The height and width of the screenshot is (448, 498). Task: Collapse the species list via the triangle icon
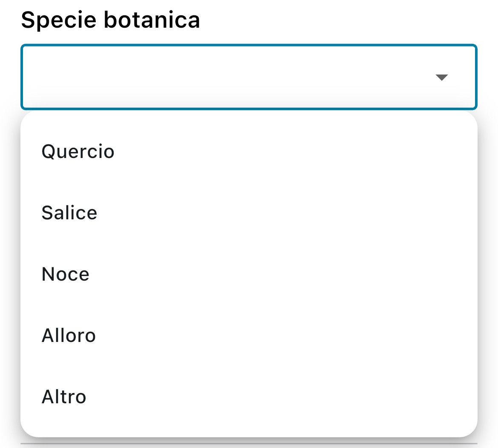coord(441,78)
